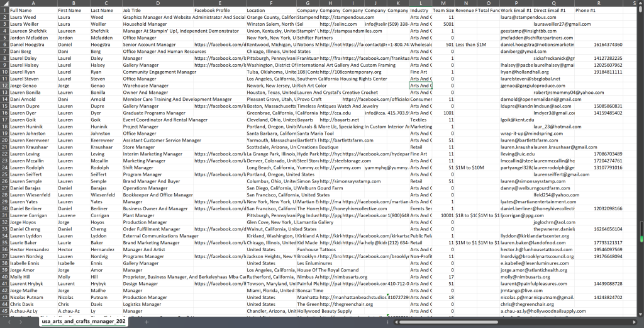Select row 12 header

[x=4, y=86]
